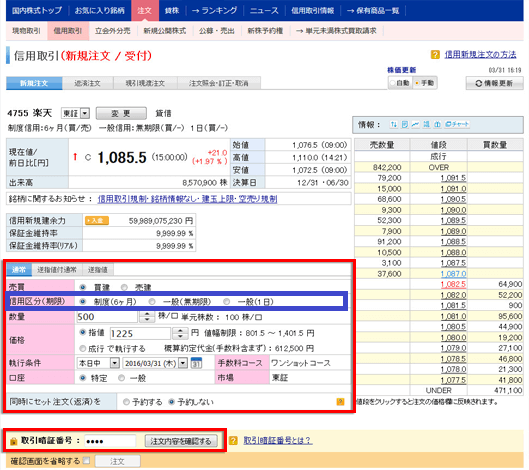The height and width of the screenshot is (470, 529).
Task: Open ランキング in top navigation
Action: pyautogui.click(x=215, y=10)
